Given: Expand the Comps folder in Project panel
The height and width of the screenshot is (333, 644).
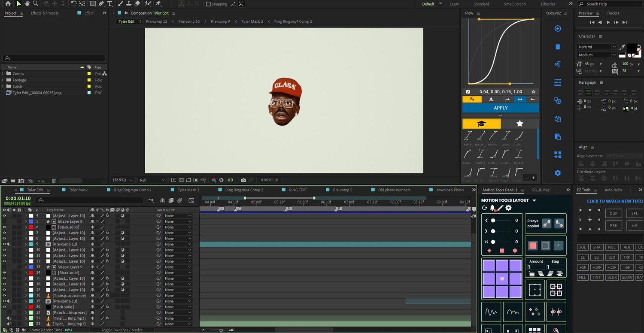Looking at the screenshot, I should pyautogui.click(x=3, y=74).
